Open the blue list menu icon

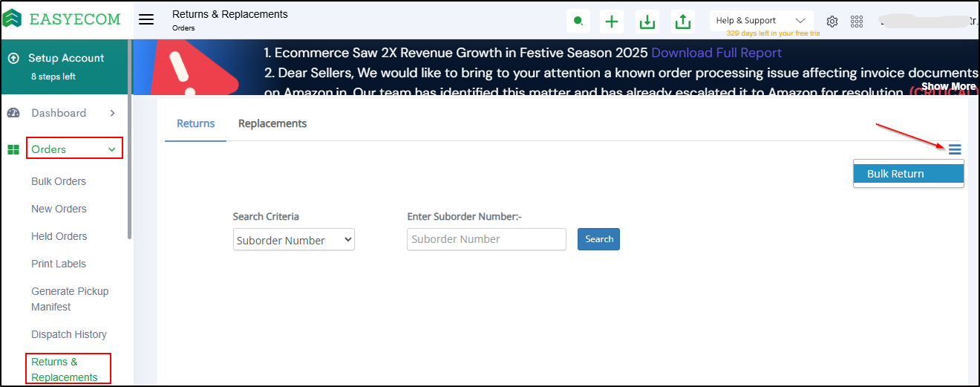point(955,149)
